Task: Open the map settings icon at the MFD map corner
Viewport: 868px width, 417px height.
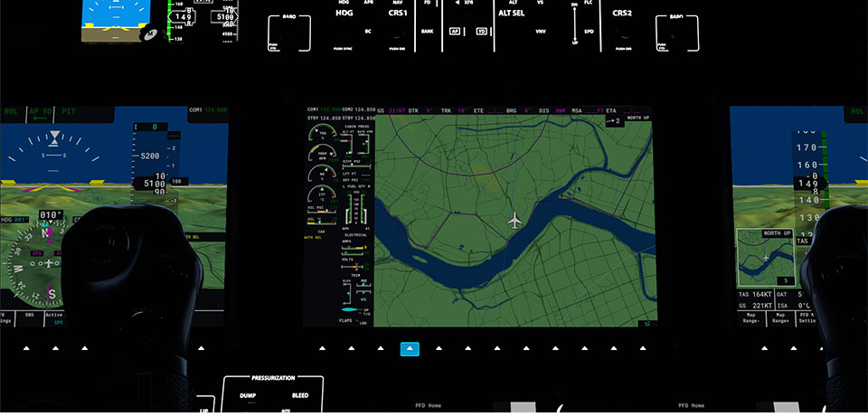Action: coord(647,324)
